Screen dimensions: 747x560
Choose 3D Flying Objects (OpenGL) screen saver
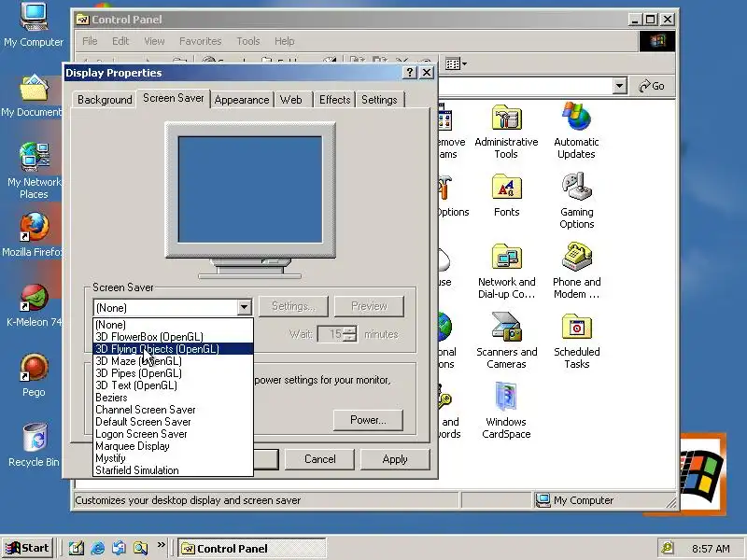(x=173, y=349)
